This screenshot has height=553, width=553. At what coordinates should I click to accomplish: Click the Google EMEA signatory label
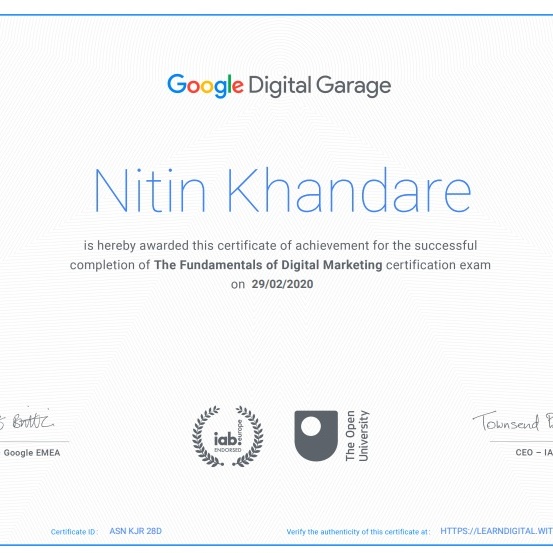point(32,452)
